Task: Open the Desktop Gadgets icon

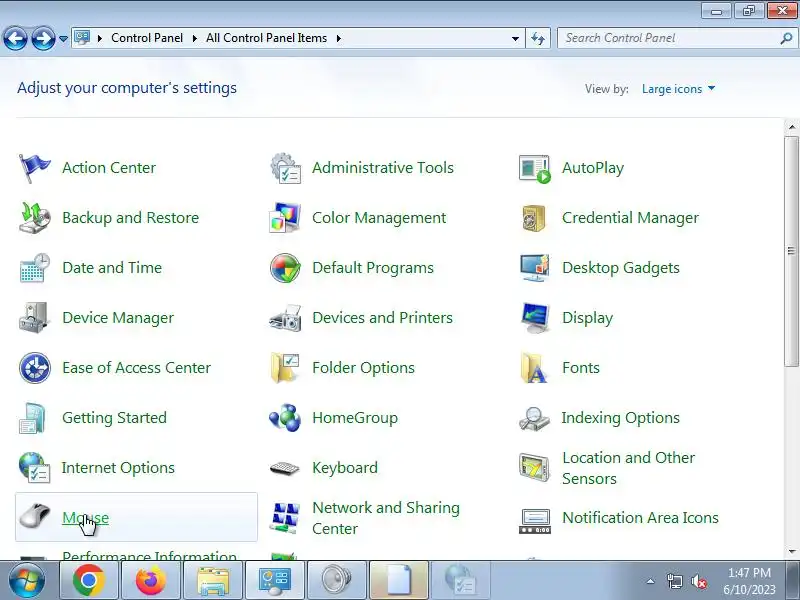Action: (535, 268)
